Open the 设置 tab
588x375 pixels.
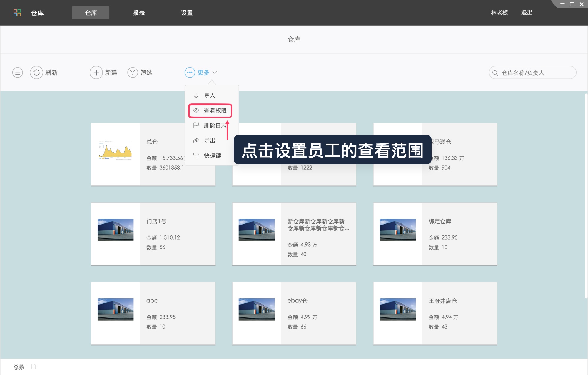(187, 13)
